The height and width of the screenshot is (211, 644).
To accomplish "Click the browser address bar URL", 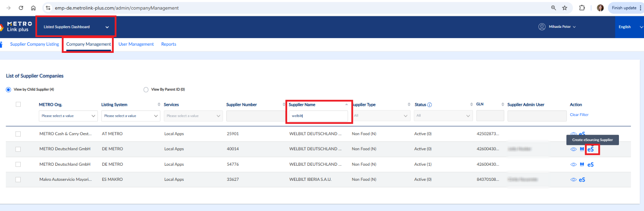I will pos(117,8).
